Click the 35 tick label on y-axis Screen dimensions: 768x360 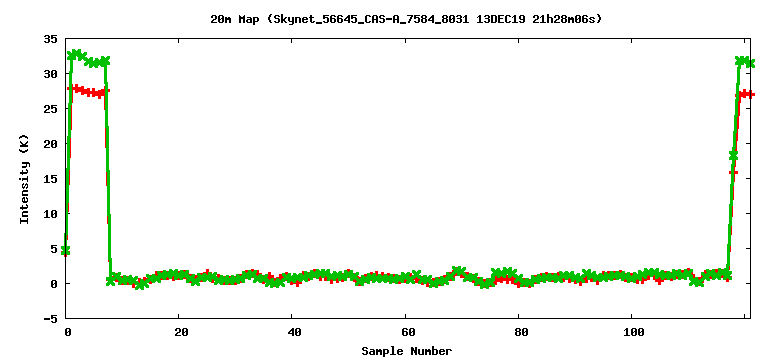pyautogui.click(x=50, y=39)
